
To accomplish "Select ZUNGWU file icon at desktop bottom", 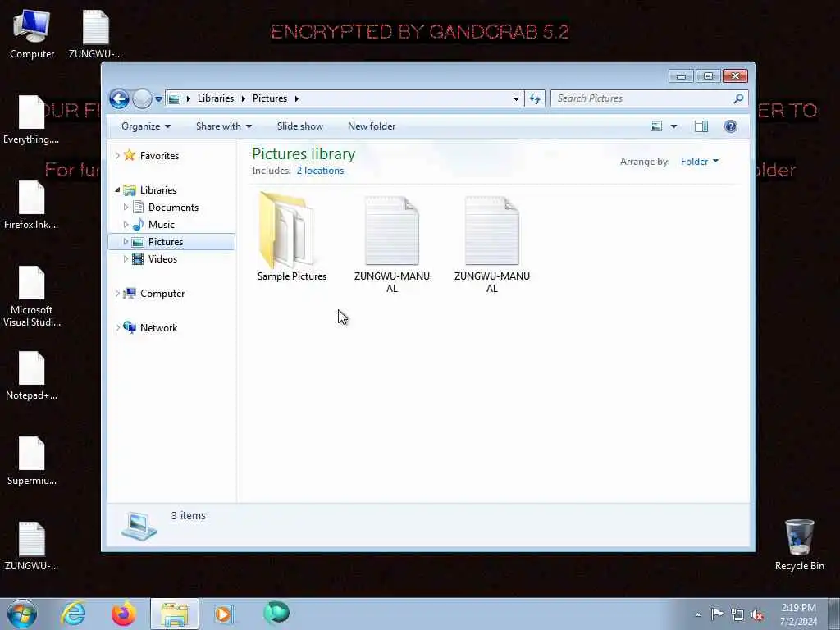I will coord(32,546).
